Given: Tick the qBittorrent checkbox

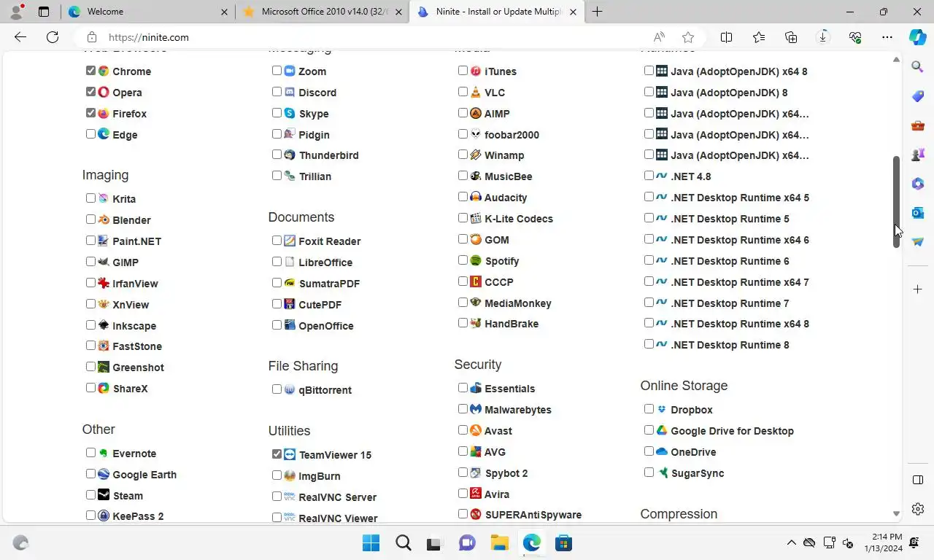Looking at the screenshot, I should coord(277,389).
